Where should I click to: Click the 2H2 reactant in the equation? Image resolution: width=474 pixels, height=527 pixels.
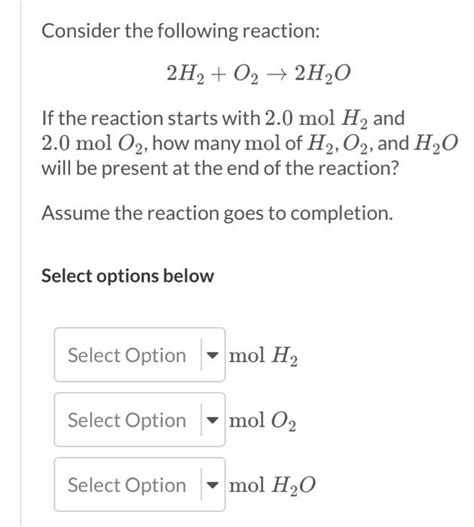[x=186, y=74]
